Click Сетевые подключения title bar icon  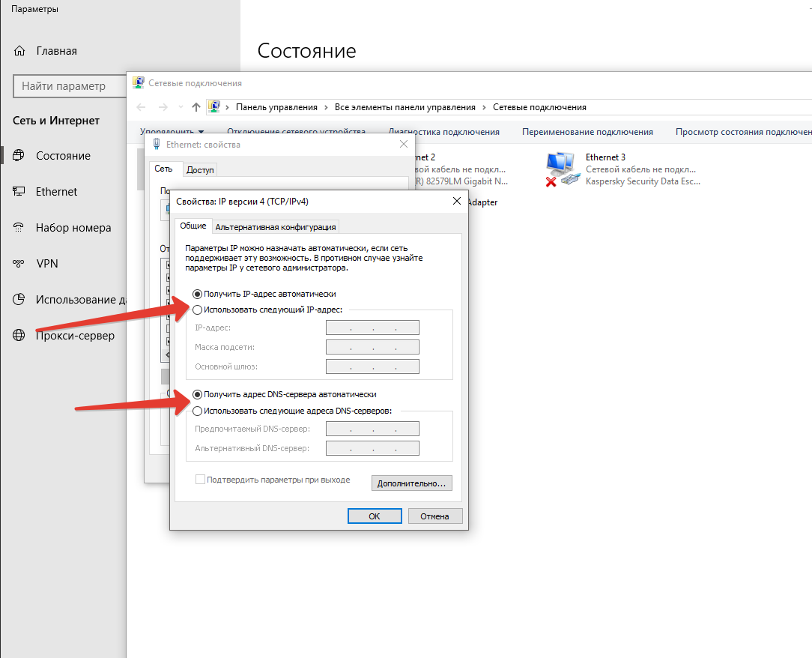pos(139,83)
